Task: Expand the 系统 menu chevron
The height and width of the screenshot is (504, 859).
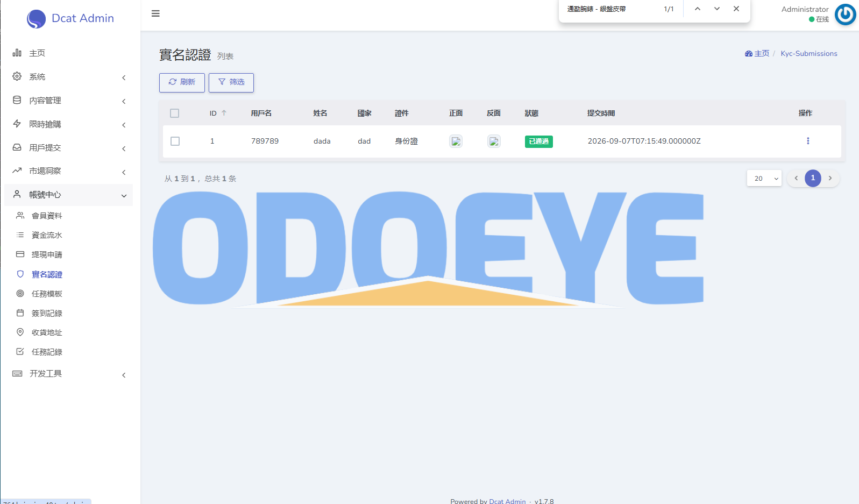Action: [124, 77]
